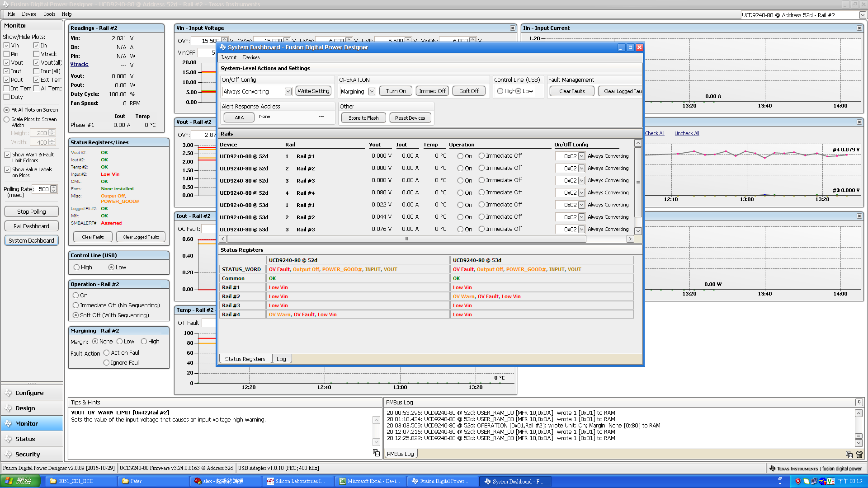Open the Security section in sidebar
The height and width of the screenshot is (488, 868).
[32, 454]
